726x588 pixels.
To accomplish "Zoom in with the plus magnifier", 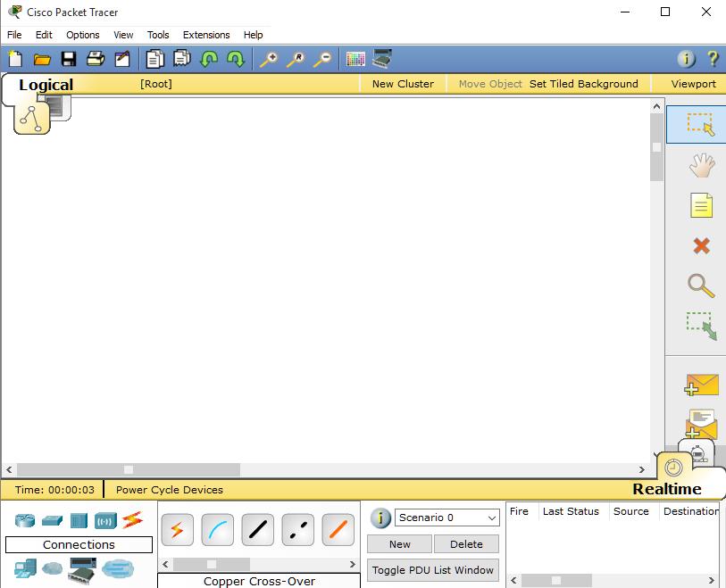I will pyautogui.click(x=269, y=59).
